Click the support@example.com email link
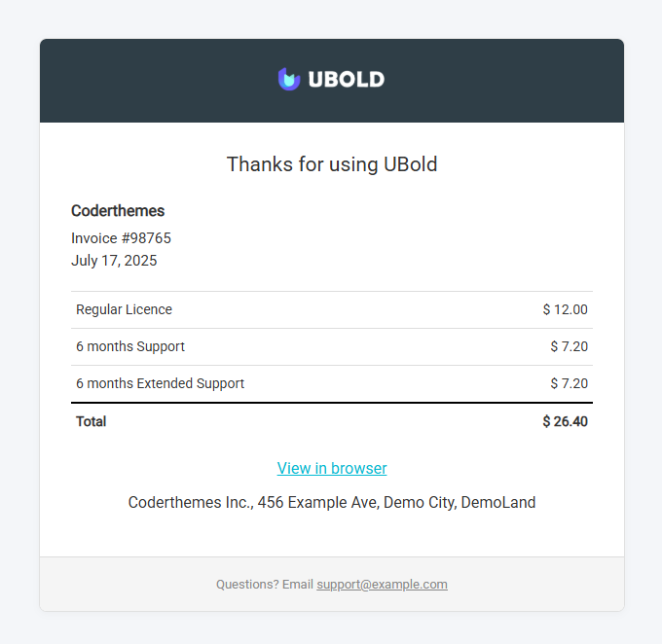 click(382, 585)
